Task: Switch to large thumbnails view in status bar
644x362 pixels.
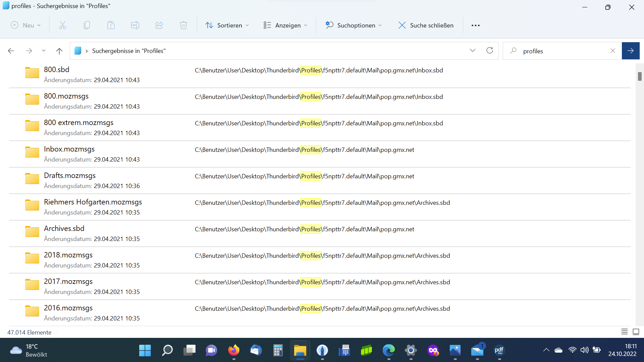Action: coord(636,332)
